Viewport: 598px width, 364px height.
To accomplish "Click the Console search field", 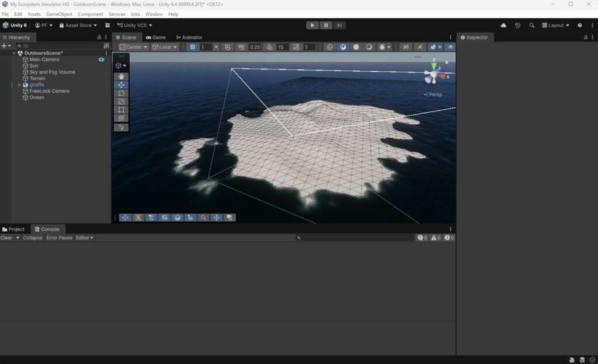I will click(354, 237).
